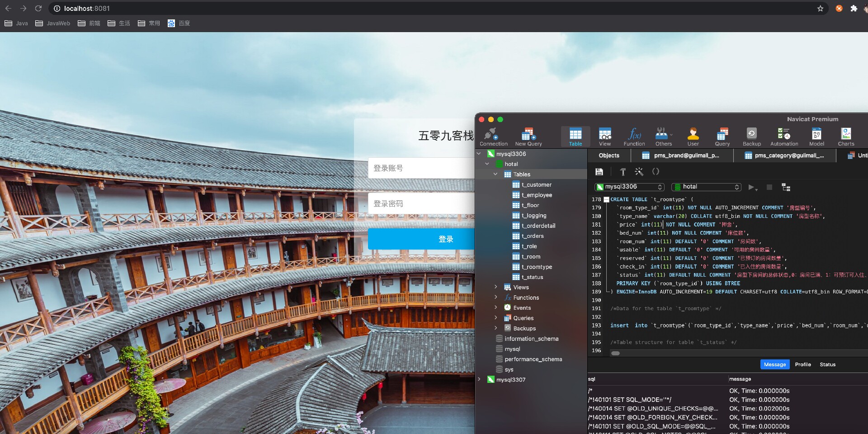Create a New Query in Navicat
868x434 pixels.
[x=528, y=137]
